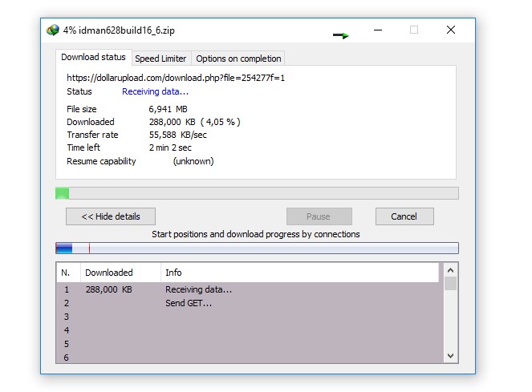Click the scroll up arrow in connections list

click(x=451, y=270)
